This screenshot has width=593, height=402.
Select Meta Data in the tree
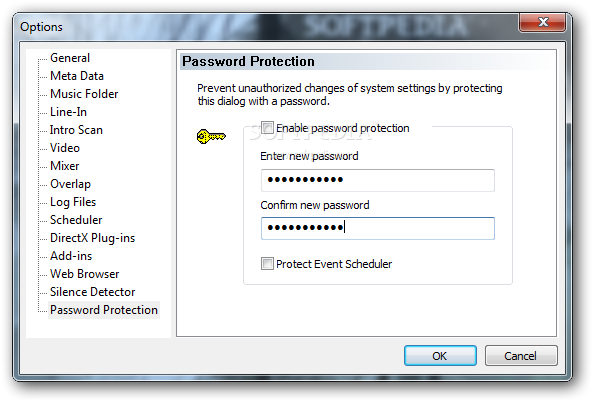click(x=77, y=76)
